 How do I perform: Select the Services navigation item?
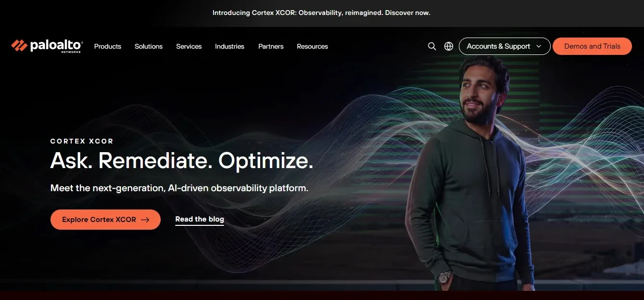coord(189,46)
